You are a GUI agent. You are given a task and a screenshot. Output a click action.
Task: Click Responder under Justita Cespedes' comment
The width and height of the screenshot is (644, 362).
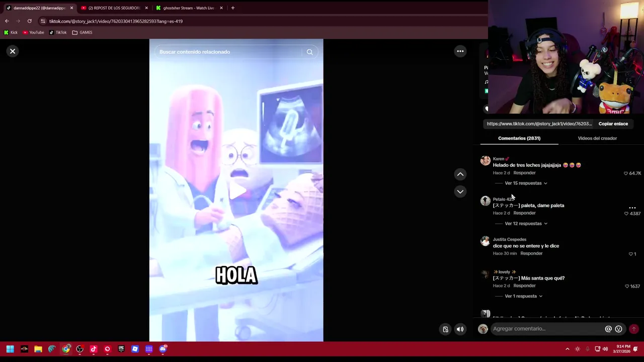[531, 253]
